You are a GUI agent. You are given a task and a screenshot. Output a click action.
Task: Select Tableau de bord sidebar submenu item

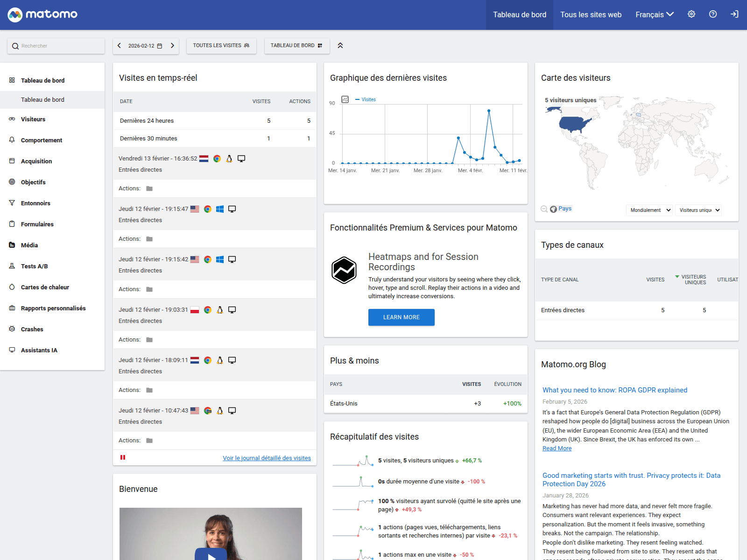click(x=52, y=99)
